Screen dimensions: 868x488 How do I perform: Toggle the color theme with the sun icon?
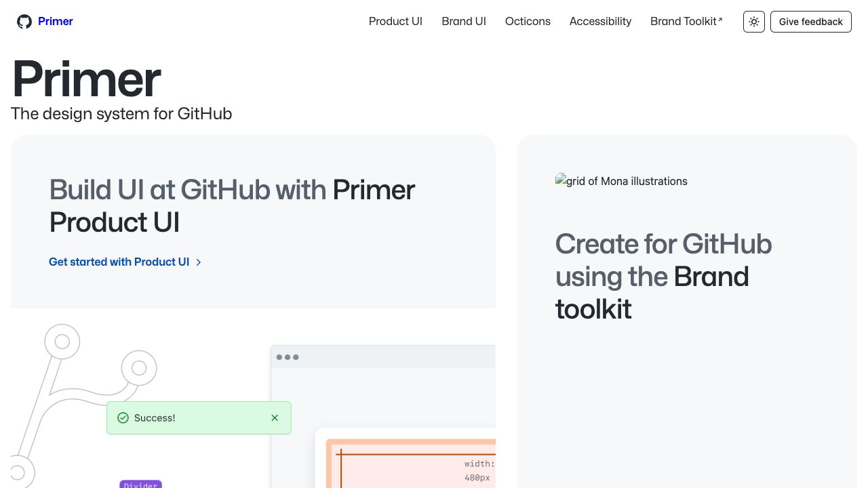753,21
